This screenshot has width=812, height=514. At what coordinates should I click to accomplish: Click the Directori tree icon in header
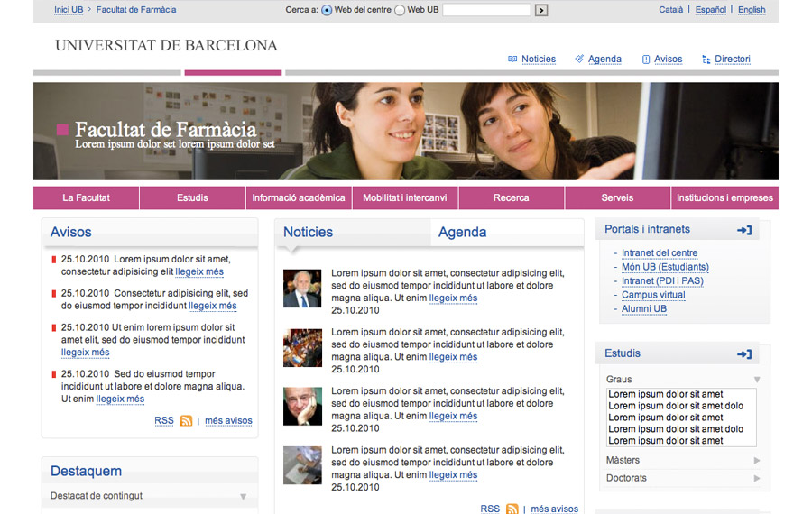coord(706,60)
